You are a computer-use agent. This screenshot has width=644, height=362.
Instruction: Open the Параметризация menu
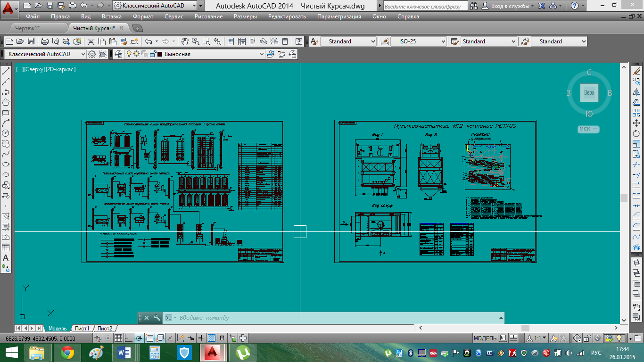click(339, 16)
